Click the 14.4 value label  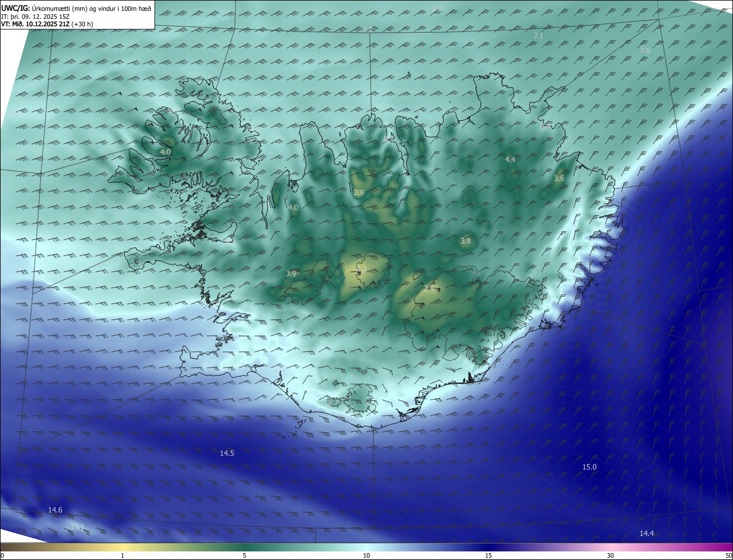(647, 533)
